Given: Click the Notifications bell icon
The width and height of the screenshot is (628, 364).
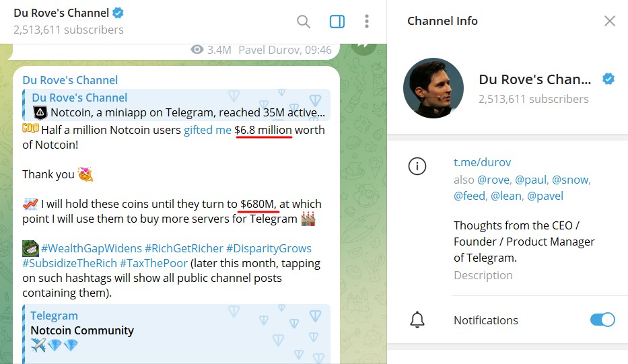Looking at the screenshot, I should tap(417, 320).
